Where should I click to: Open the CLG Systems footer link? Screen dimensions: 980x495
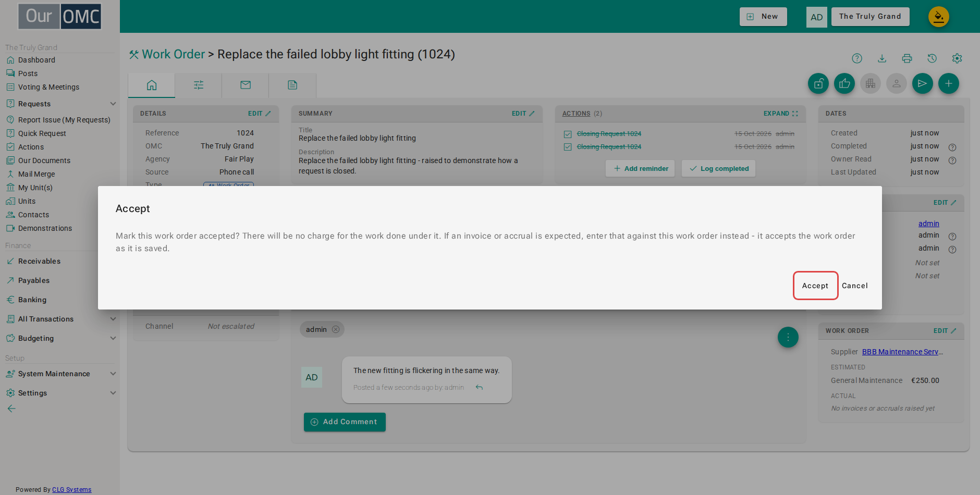tap(71, 490)
